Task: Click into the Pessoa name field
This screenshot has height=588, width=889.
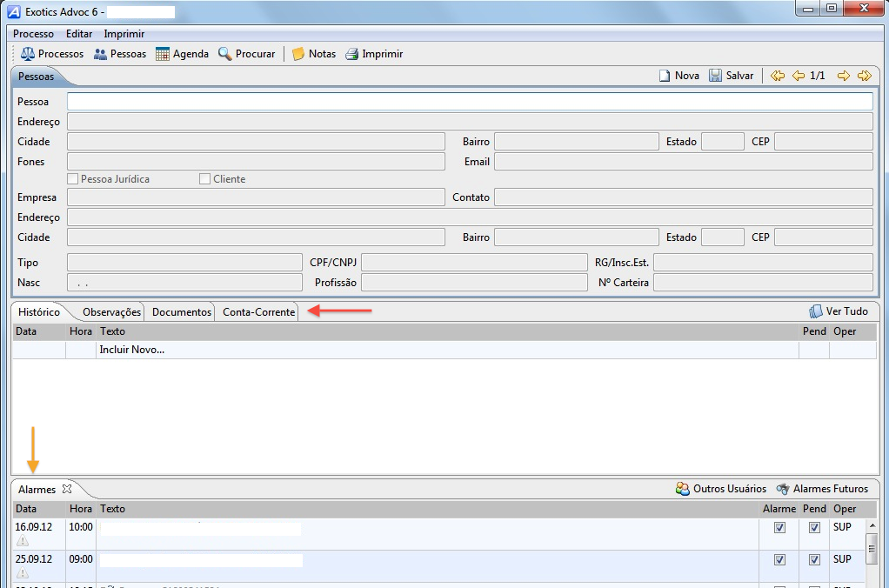Action: click(470, 102)
